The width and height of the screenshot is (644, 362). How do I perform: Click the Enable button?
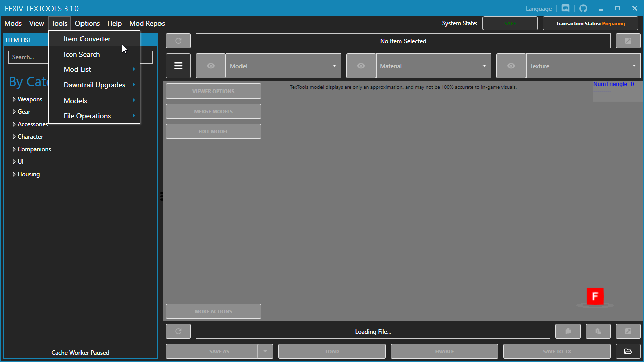point(445,351)
